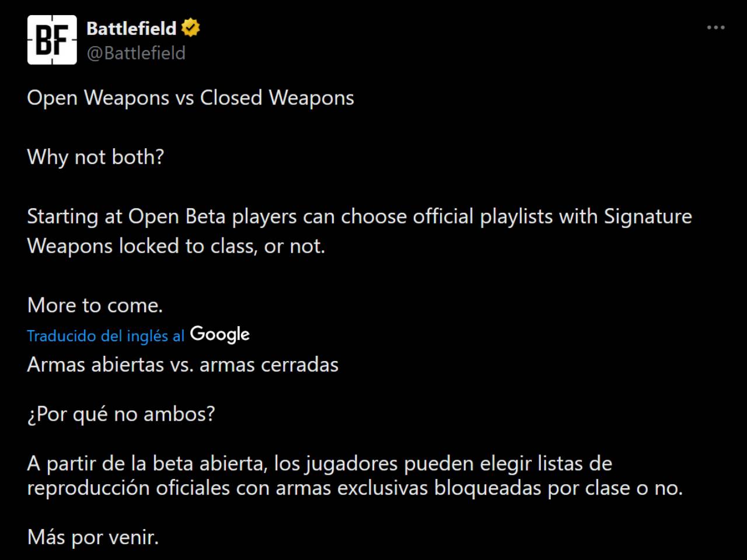The width and height of the screenshot is (747, 560).
Task: Visit the @Battlefield handle link
Action: 136,53
